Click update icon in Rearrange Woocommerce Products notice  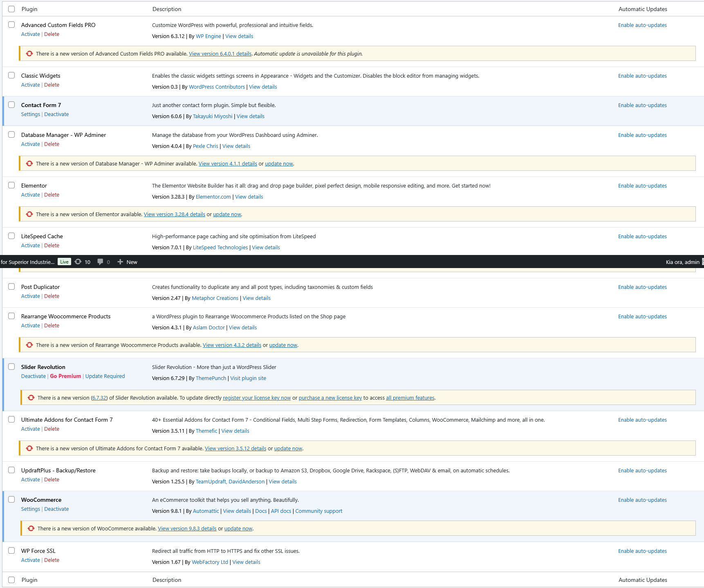pyautogui.click(x=29, y=345)
